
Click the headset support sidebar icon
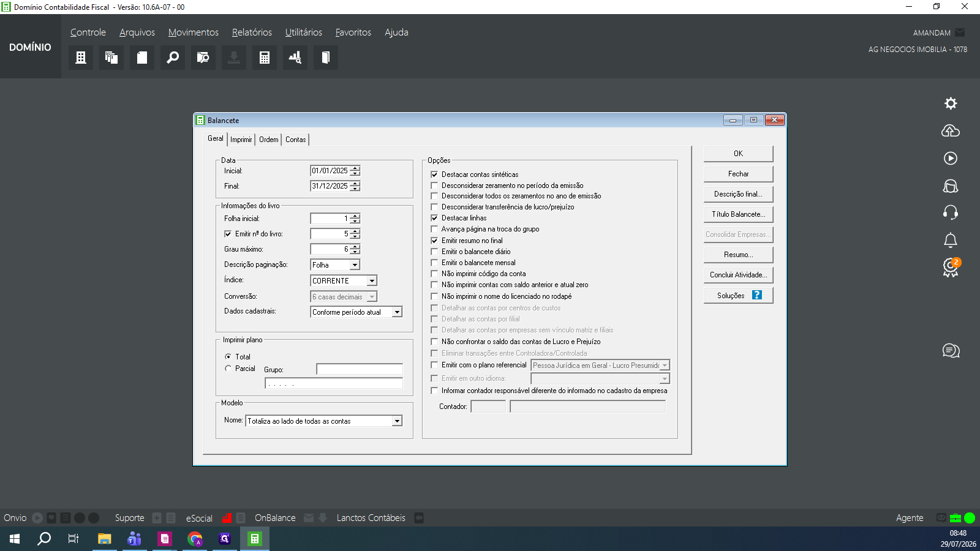tap(951, 212)
